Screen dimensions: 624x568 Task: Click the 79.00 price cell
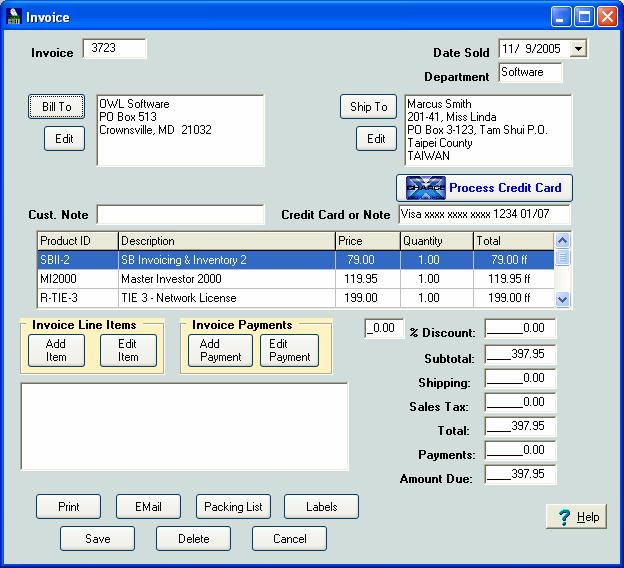point(368,260)
